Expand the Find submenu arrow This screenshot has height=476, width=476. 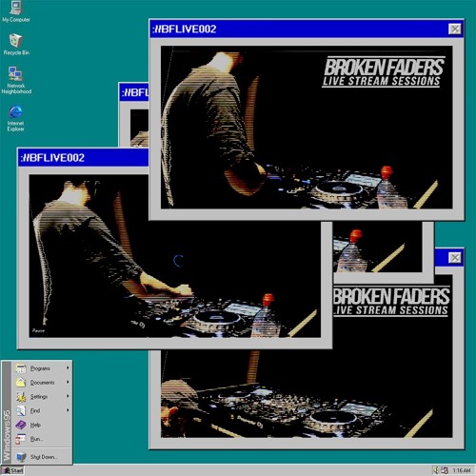[68, 410]
